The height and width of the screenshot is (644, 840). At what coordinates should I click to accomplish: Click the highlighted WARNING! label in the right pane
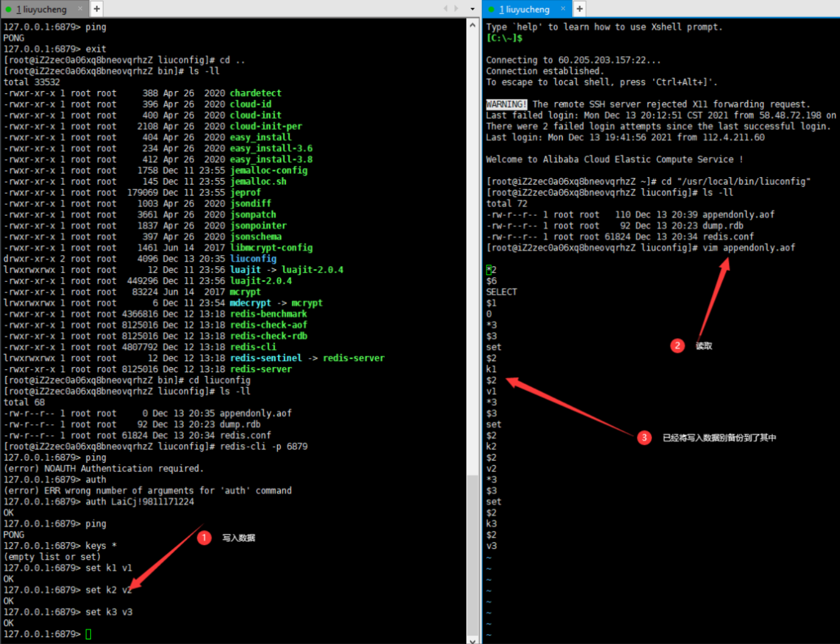click(507, 104)
